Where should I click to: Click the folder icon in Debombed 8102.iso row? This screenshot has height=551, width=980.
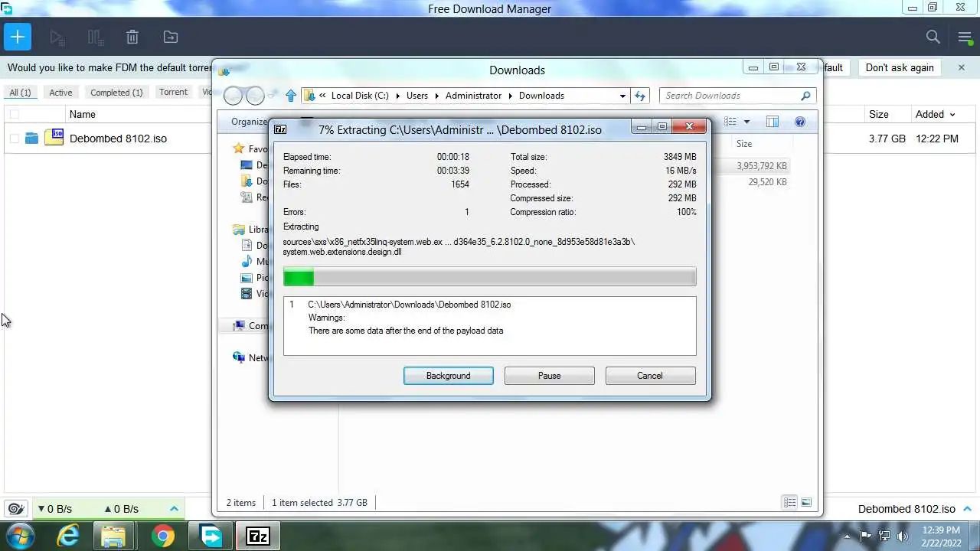pos(31,139)
